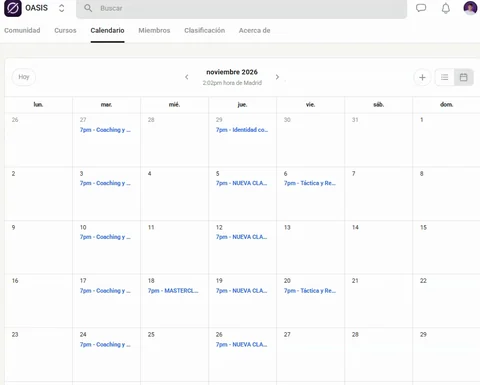480x385 pixels.
Task: Open the Táctica y Re... event on the 6th
Action: (x=310, y=183)
